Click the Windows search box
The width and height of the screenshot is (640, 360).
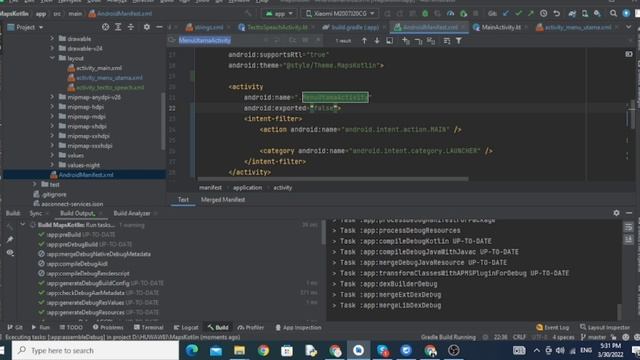pos(96,350)
